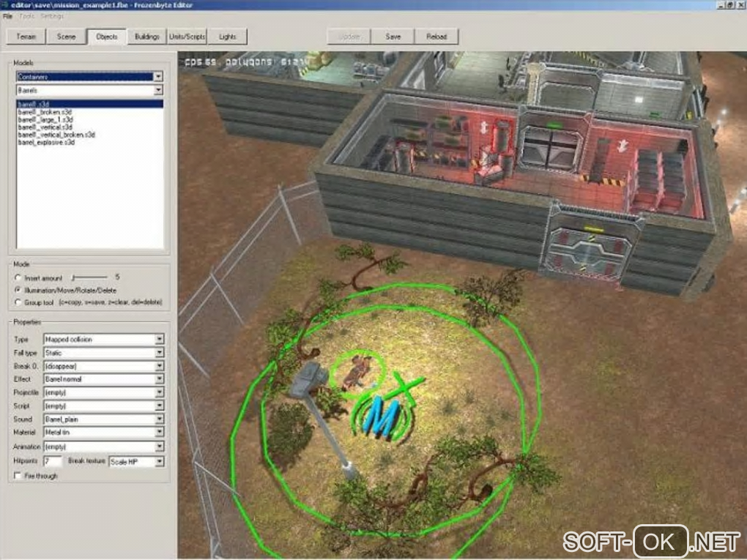Screen dimensions: 747x560
Task: Click the Reload button
Action: point(436,37)
